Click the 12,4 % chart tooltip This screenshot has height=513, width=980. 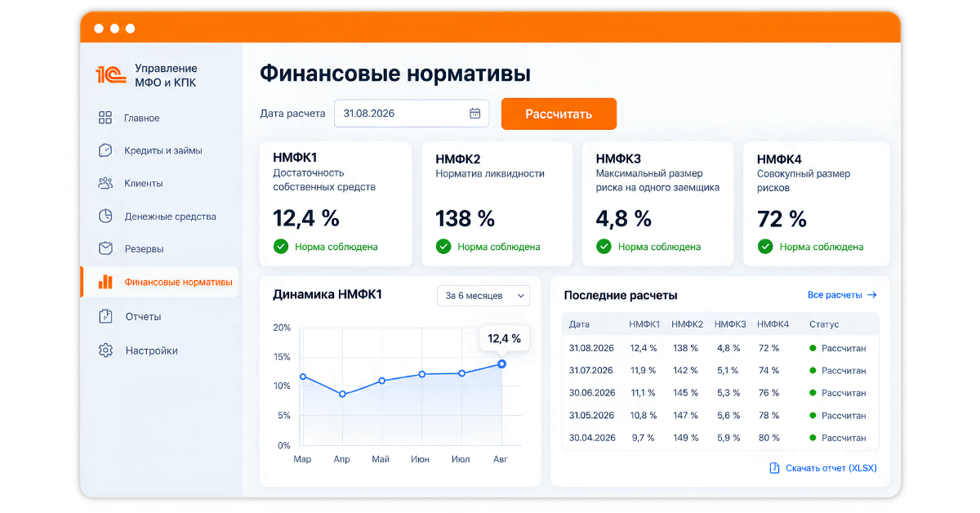(x=504, y=338)
